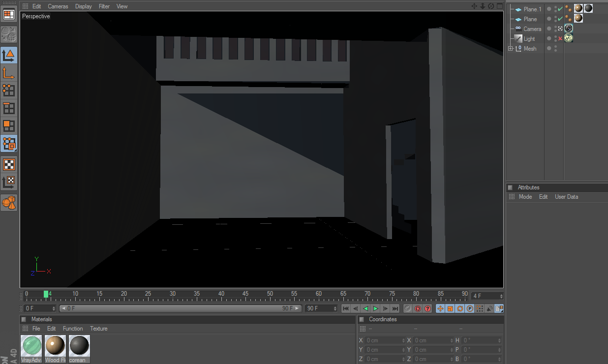Toggle Plane's green enable checkmark
Image resolution: width=608 pixels, height=364 pixels.
560,19
